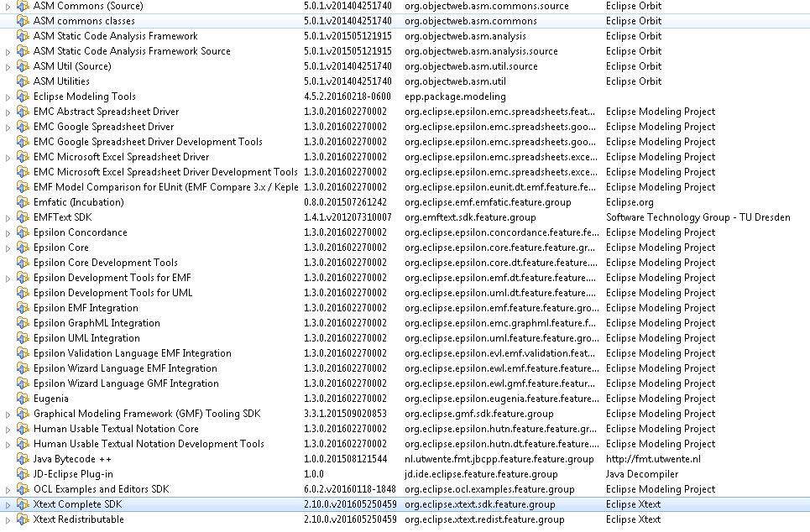
Task: Click the icon of EMC Google Spreadsheet Driver Development Tools
Action: coord(23,142)
